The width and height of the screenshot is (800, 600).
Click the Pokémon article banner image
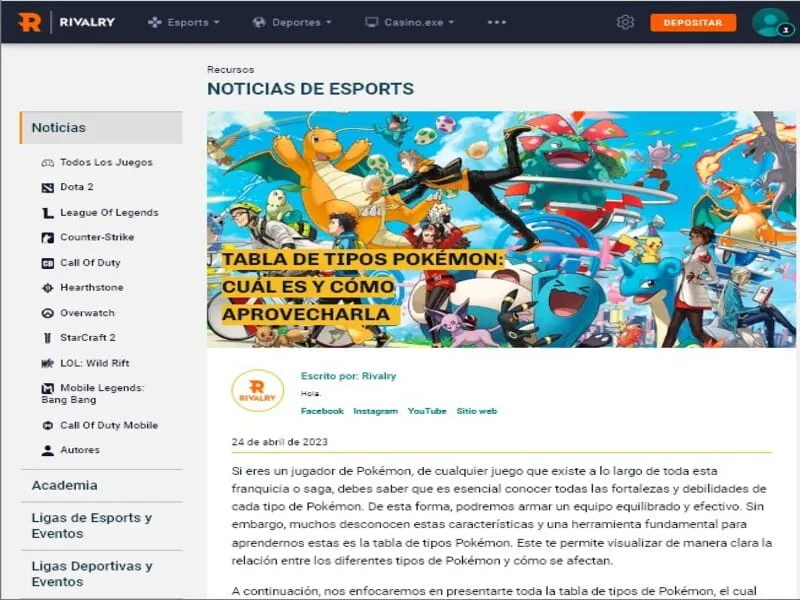coord(501,229)
